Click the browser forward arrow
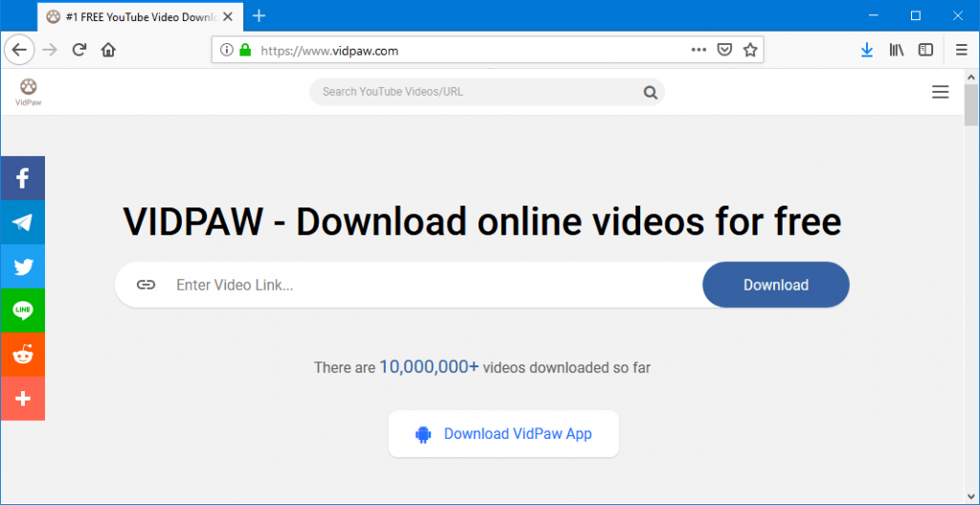 (x=50, y=50)
